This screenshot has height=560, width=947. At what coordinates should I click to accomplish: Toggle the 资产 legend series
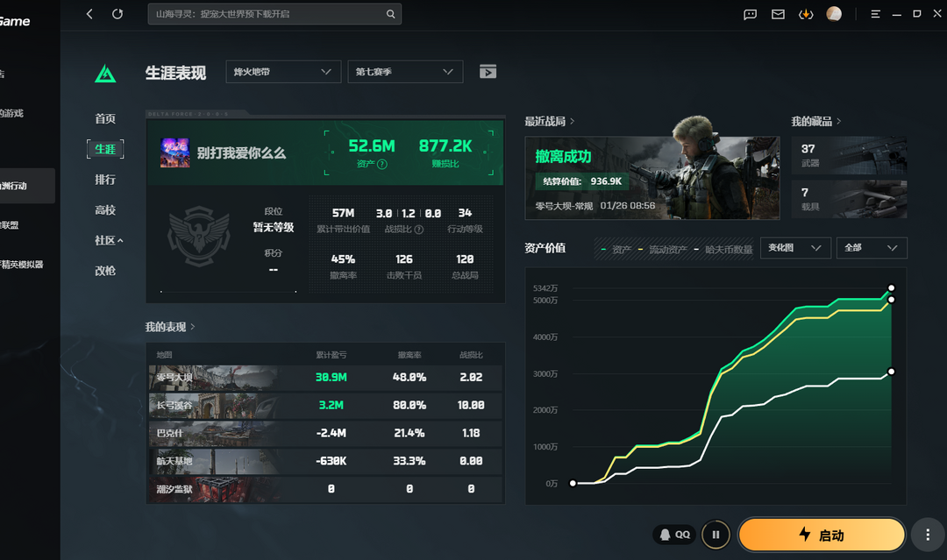[x=616, y=250]
